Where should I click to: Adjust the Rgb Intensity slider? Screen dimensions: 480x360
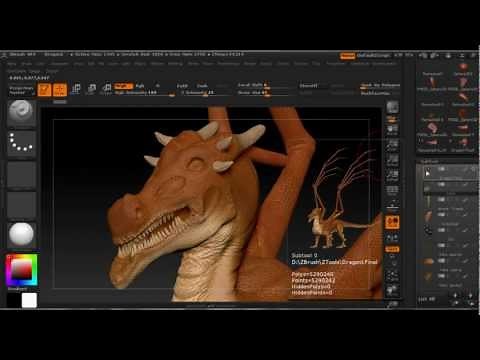144,93
